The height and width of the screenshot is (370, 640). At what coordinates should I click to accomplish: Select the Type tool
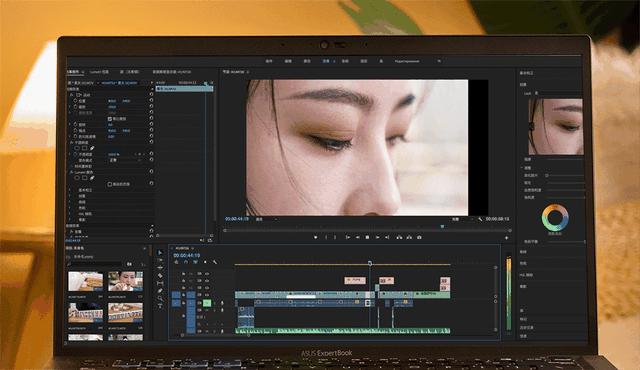coord(160,306)
